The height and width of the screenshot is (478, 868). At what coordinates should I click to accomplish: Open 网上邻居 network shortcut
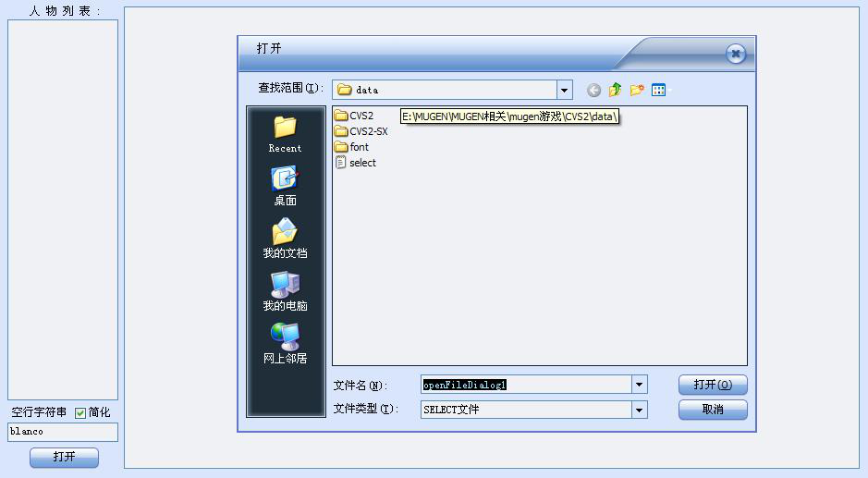tap(285, 343)
